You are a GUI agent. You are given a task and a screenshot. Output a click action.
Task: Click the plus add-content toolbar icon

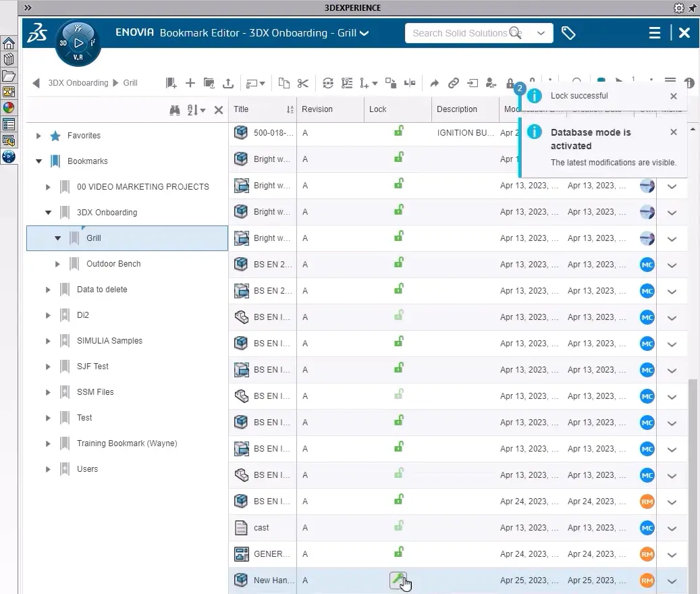click(x=190, y=83)
